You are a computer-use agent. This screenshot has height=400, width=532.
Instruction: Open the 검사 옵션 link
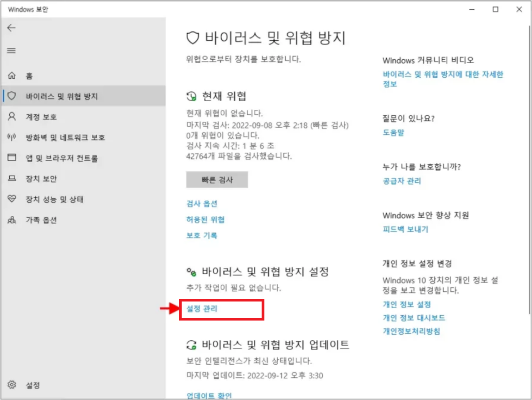[x=202, y=204]
